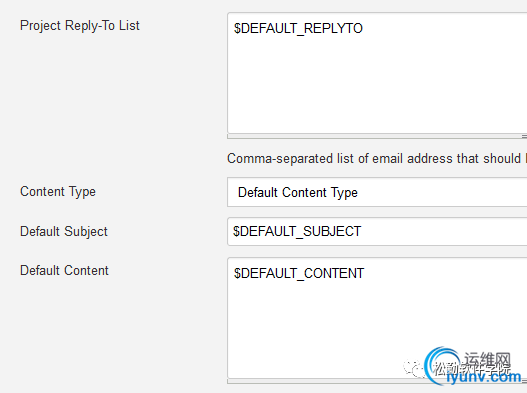Screen dimensions: 527x393
Task: Place cursor on $DEFAULT_SUBJECT text
Action: click(297, 232)
